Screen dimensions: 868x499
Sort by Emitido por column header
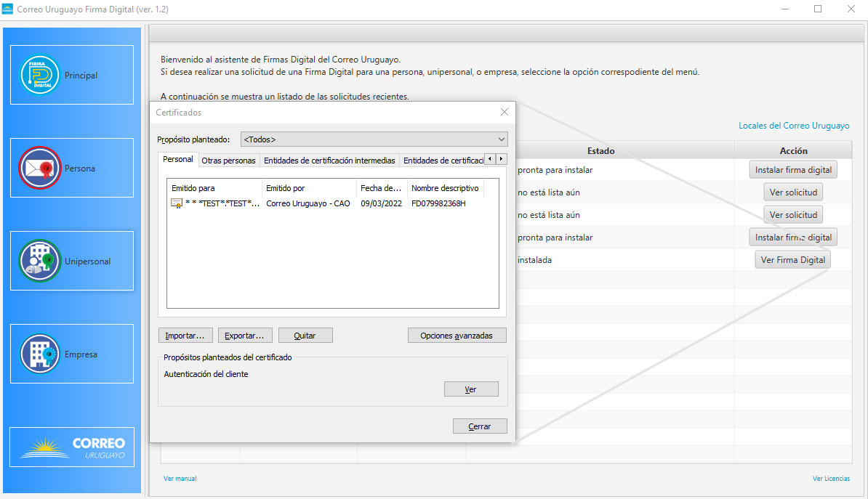[309, 188]
